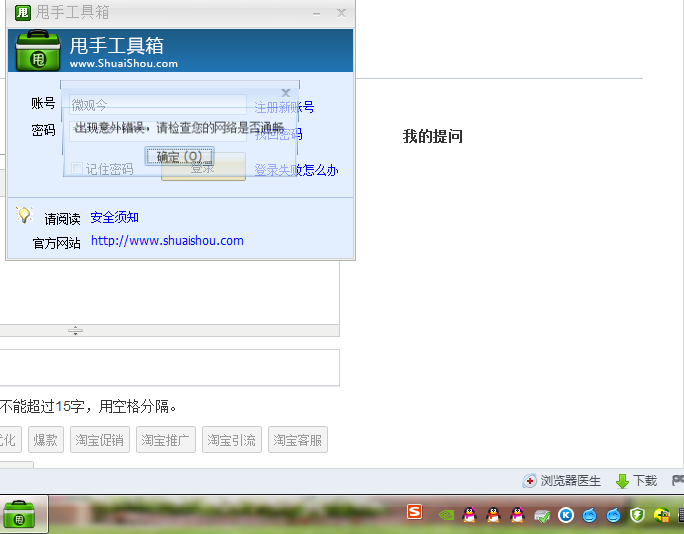Image resolution: width=684 pixels, height=534 pixels.
Task: Click the tag input box on the webpage
Action: 169,367
